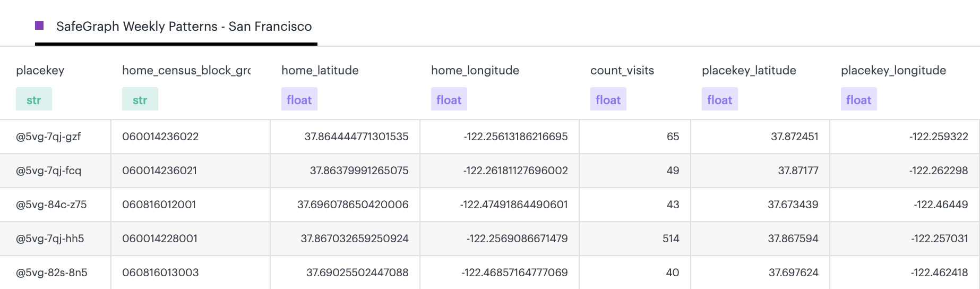Select the @5vg-7qj-gzf placekey cell
Screen dimensions: 980x289
tap(48, 137)
